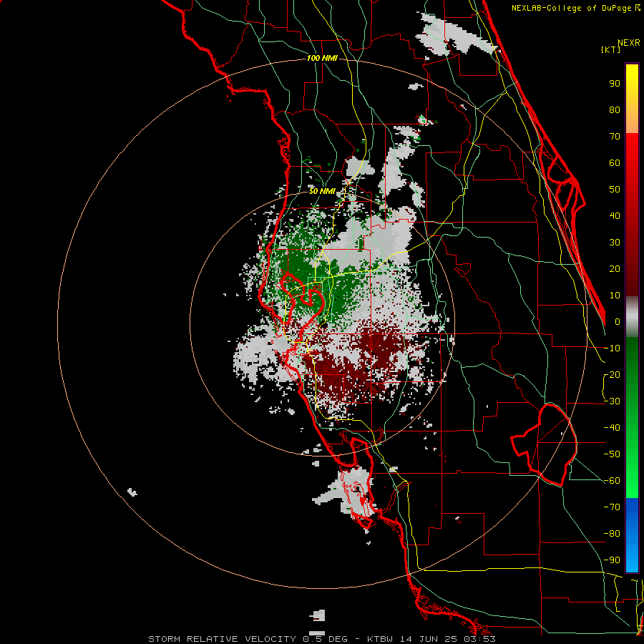The image size is (644, 644).
Task: Pick the blue bottom band of velocity scale
Action: click(x=632, y=535)
